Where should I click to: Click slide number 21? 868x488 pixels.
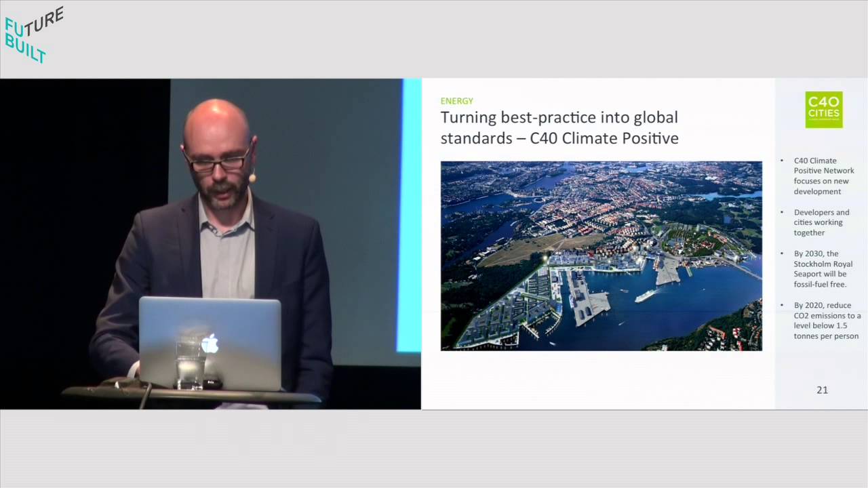tap(822, 390)
